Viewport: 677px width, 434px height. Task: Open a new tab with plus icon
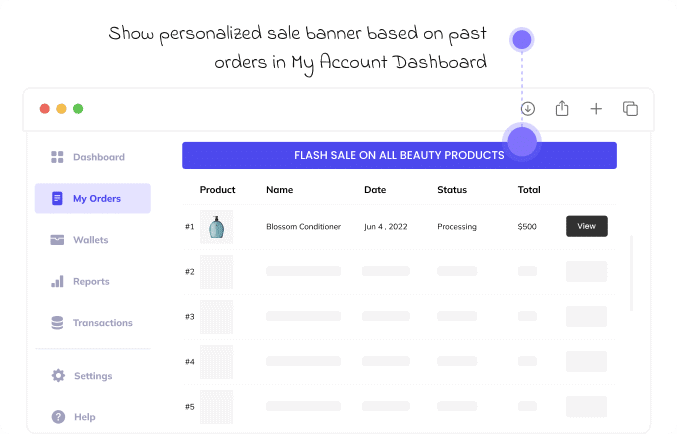(x=596, y=109)
